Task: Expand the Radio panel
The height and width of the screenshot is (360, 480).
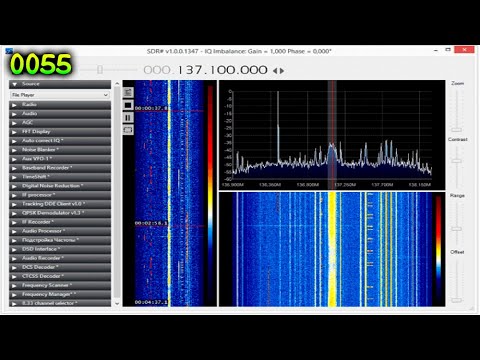Action: (60, 105)
